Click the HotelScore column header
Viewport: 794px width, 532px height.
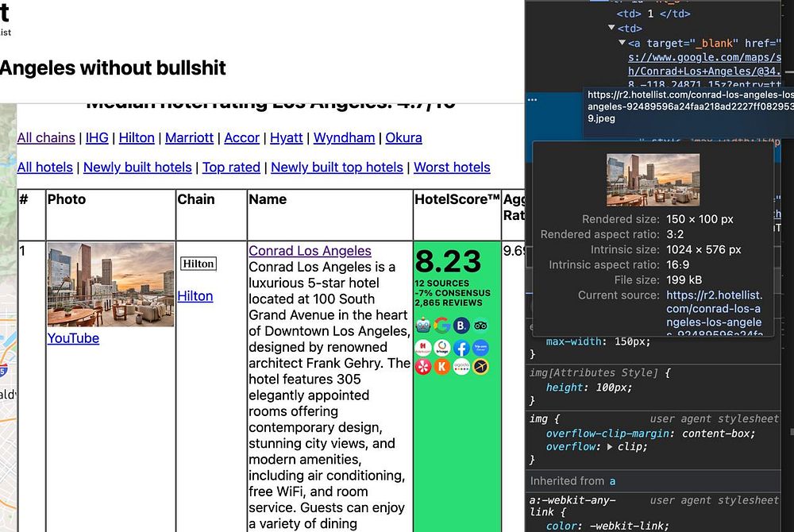click(457, 199)
